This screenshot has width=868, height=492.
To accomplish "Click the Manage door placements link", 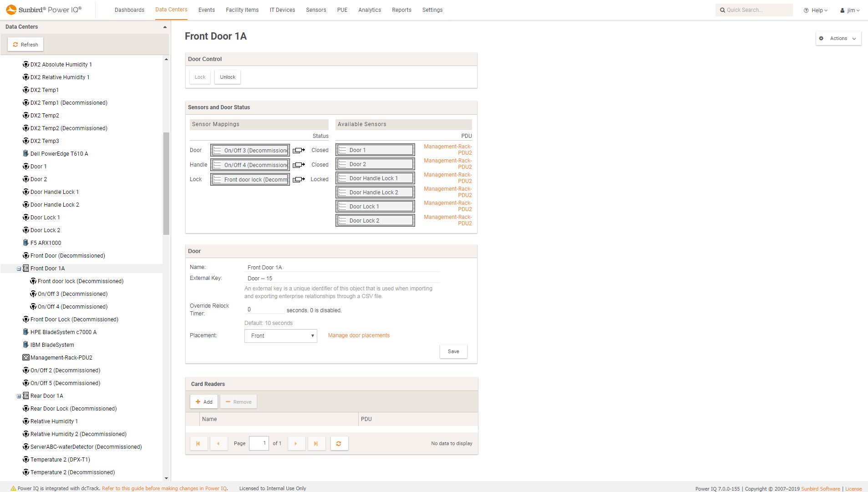I will [x=358, y=335].
